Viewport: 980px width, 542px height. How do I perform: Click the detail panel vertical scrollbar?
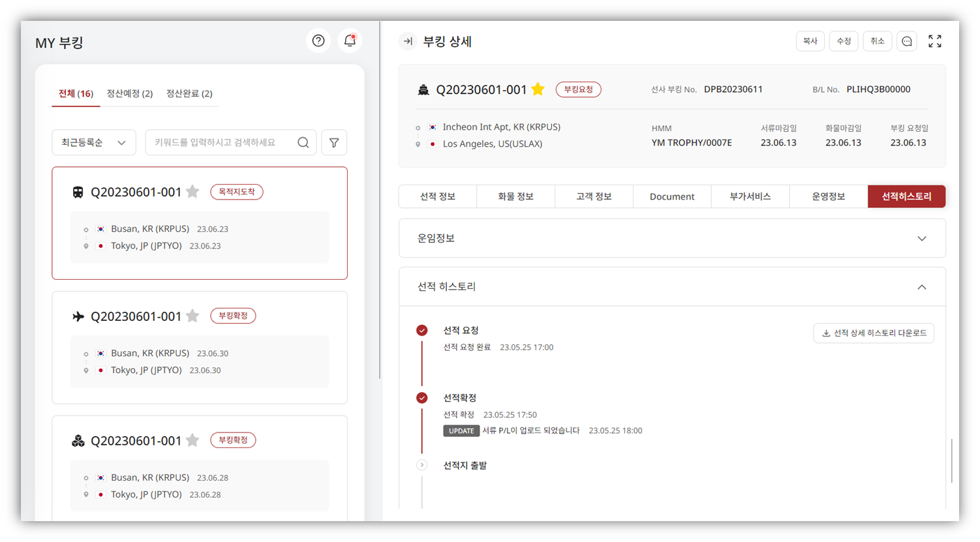click(951, 460)
